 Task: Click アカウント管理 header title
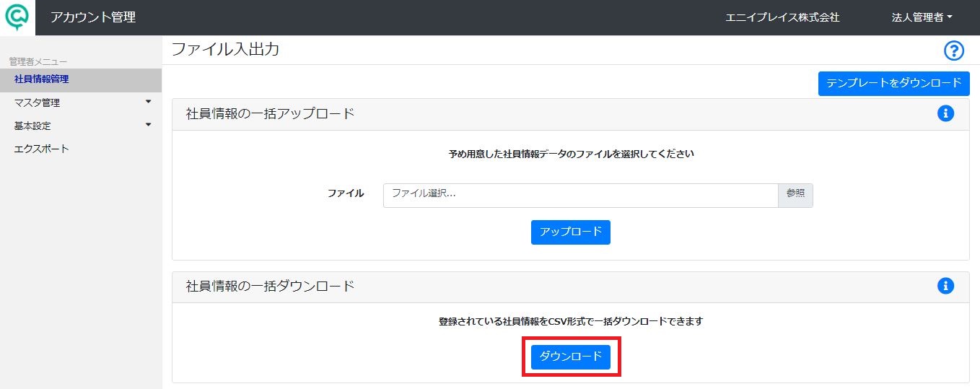(x=93, y=17)
